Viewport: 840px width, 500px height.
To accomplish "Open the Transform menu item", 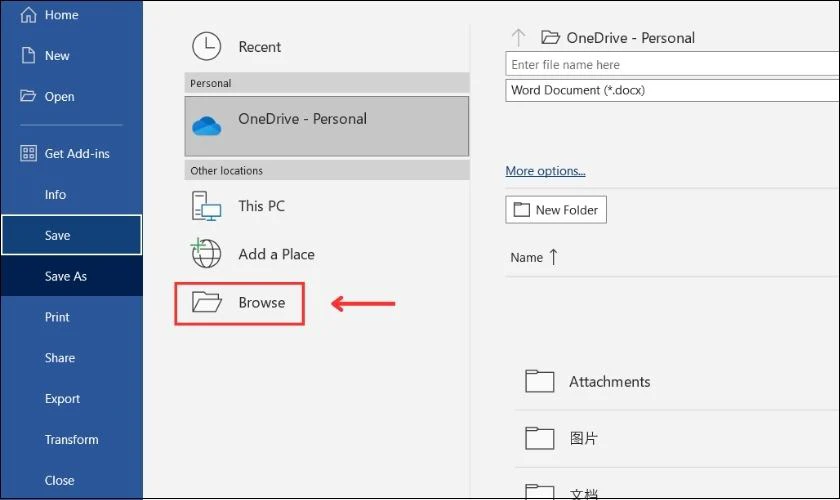I will [x=72, y=439].
